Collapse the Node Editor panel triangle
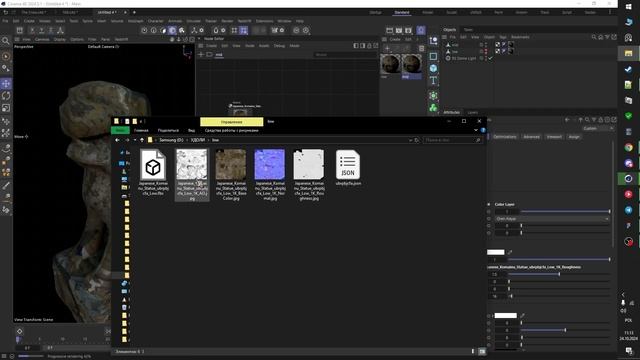The image size is (640, 360). pos(199,39)
